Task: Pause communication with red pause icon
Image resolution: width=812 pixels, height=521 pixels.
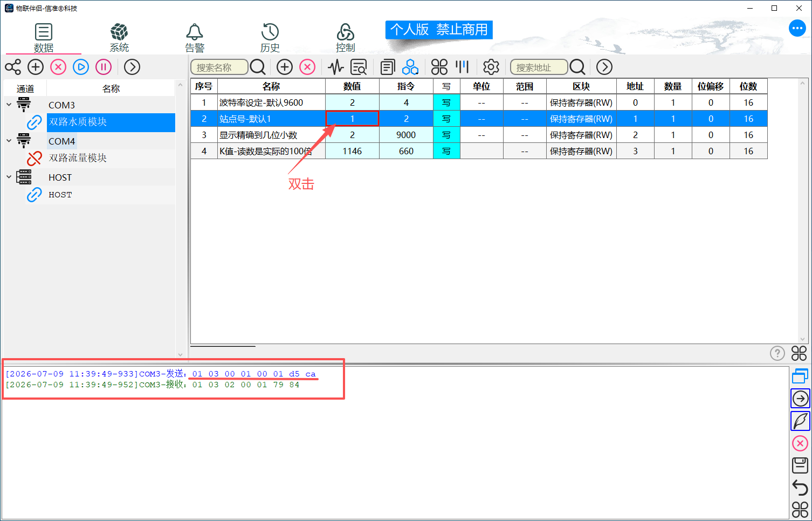Action: 104,67
